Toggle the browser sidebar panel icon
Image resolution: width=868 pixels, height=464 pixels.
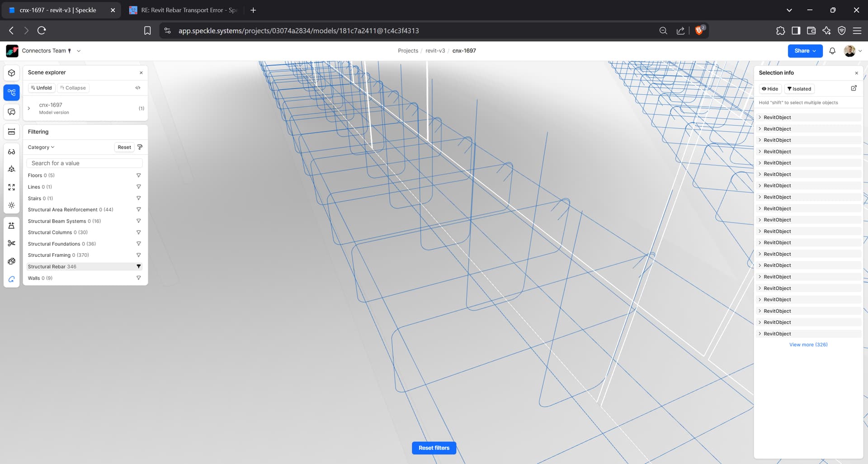(x=796, y=30)
